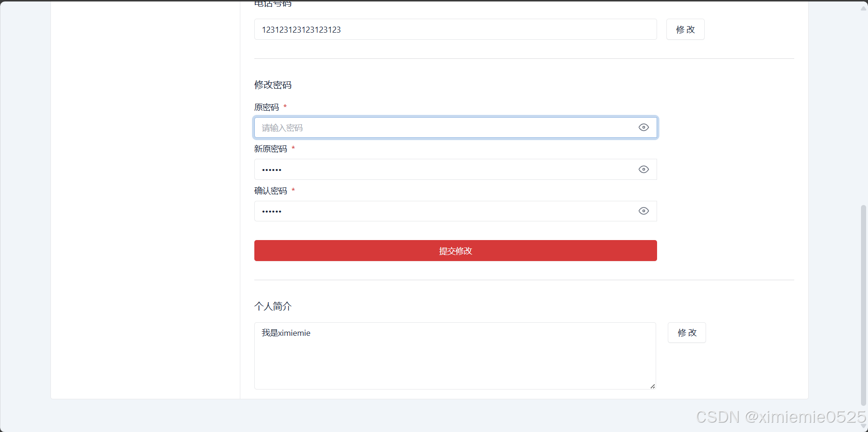This screenshot has width=868, height=432.
Task: Click the 修改 button beside personal bio
Action: click(686, 333)
